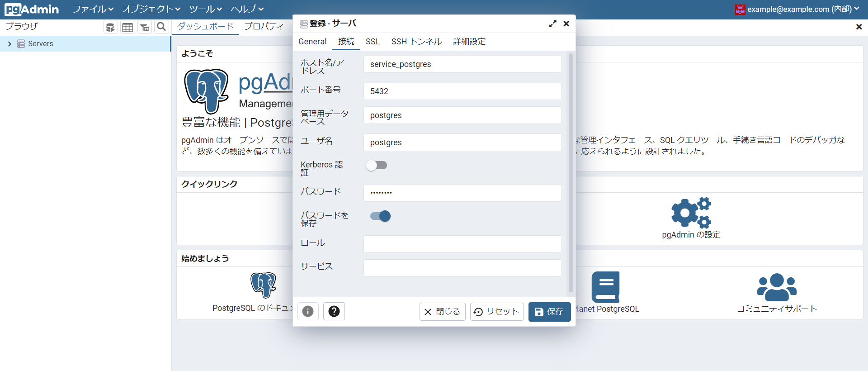868x371 pixels.
Task: Open PostgreSQL documentation elephant icon
Action: pyautogui.click(x=264, y=285)
